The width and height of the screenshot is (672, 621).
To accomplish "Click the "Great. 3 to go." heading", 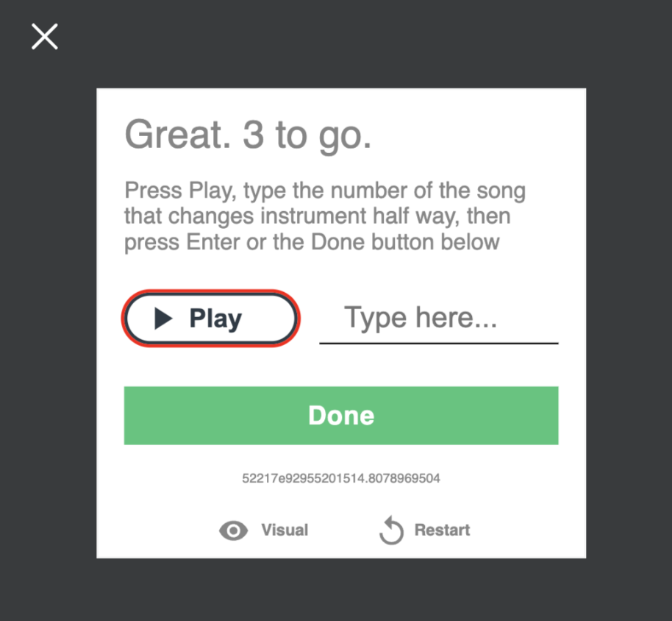I will click(x=248, y=135).
